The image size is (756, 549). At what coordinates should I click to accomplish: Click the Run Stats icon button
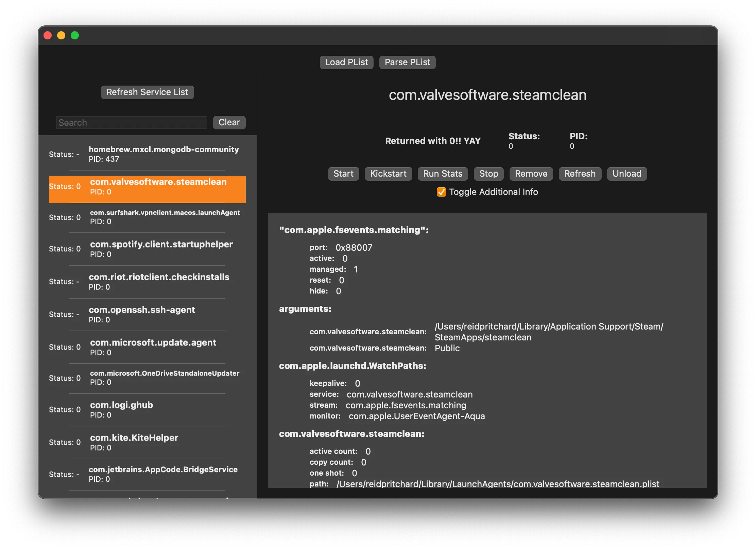click(443, 173)
